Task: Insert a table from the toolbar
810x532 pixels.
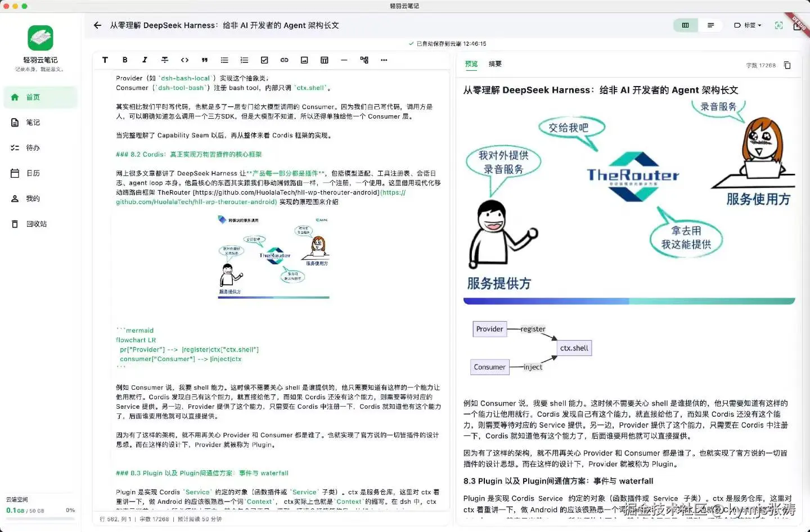Action: [324, 60]
